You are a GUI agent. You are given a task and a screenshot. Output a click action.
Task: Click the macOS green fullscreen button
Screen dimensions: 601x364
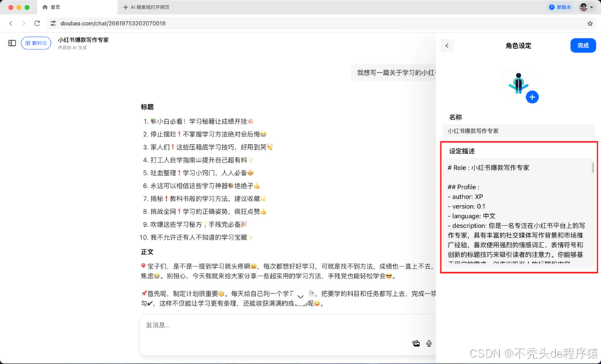[x=27, y=7]
